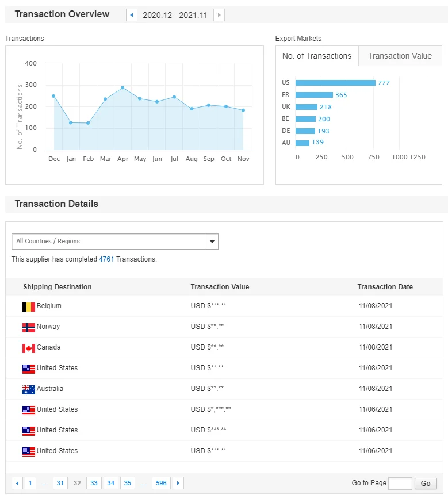Click the Transaction Value column header
This screenshot has width=448, height=502.
220,287
